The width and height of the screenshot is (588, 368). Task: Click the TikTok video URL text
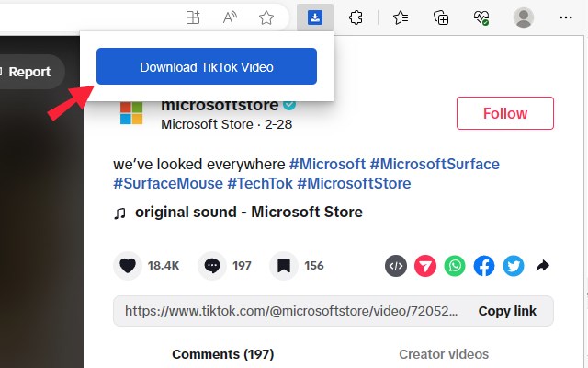tap(291, 311)
